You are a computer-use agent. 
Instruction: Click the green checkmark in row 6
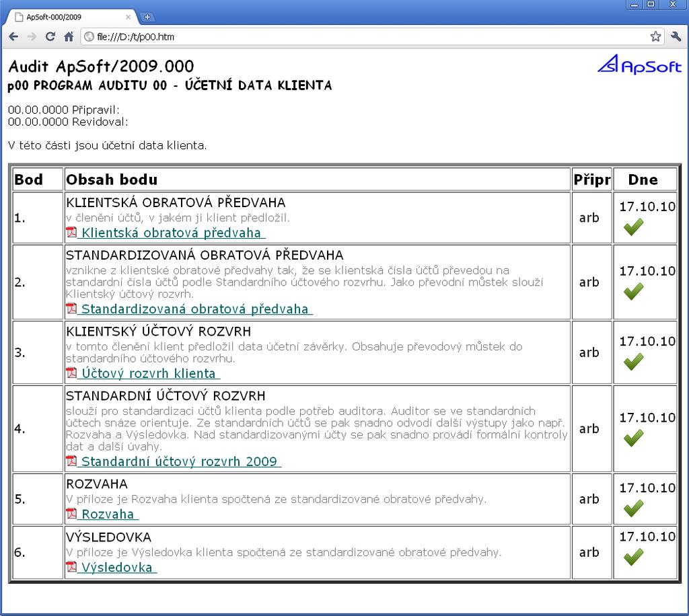tap(633, 557)
